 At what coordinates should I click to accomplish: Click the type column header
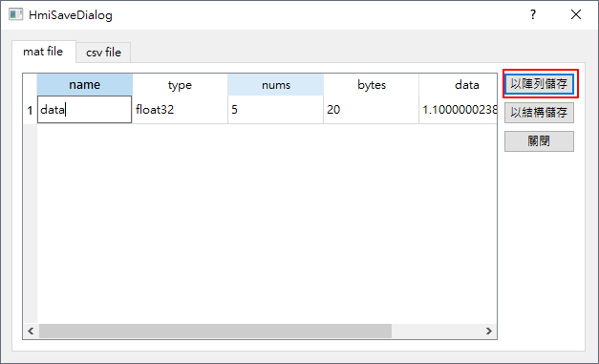coord(180,85)
